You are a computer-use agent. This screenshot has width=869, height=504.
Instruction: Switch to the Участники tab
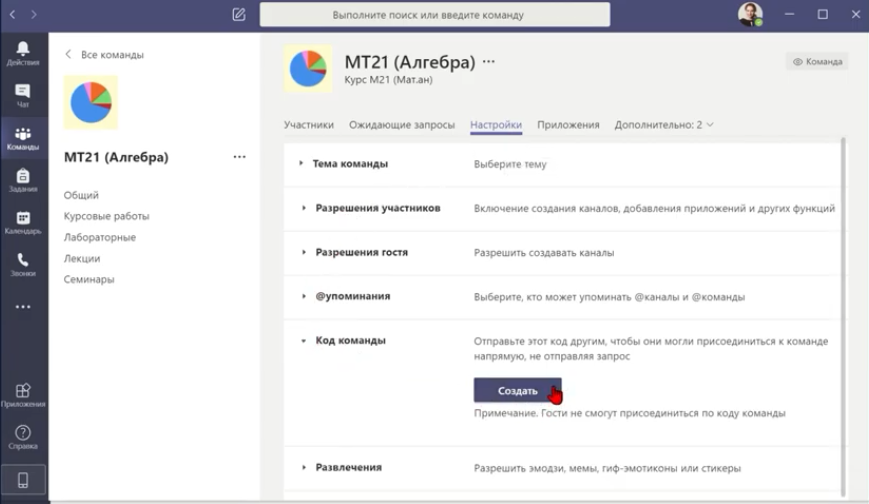(x=309, y=125)
